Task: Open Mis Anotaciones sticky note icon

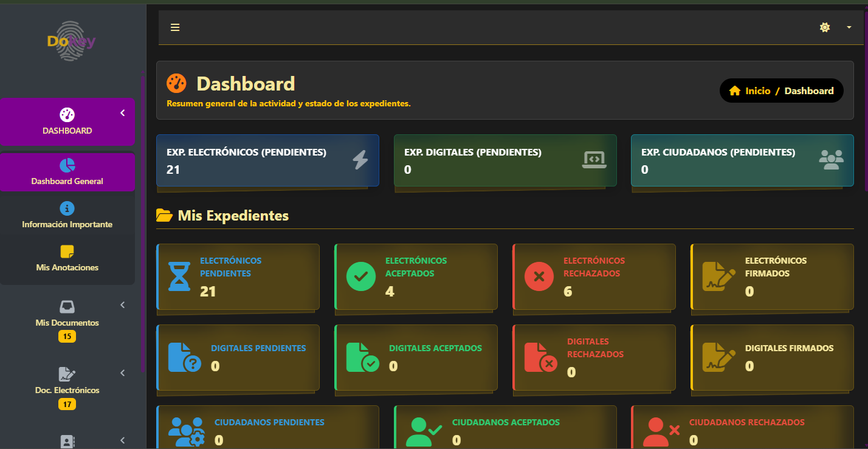Action: 67,252
